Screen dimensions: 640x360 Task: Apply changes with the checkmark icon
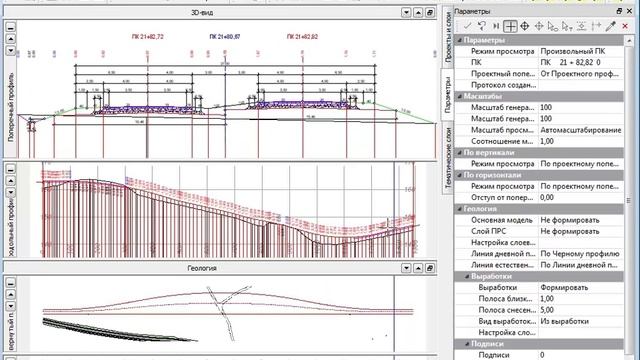click(x=467, y=26)
